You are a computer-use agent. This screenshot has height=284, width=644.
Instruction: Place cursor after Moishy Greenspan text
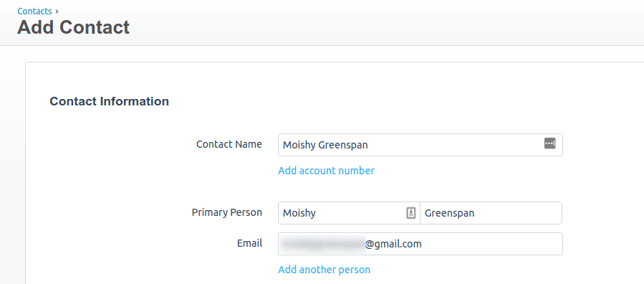(x=369, y=145)
